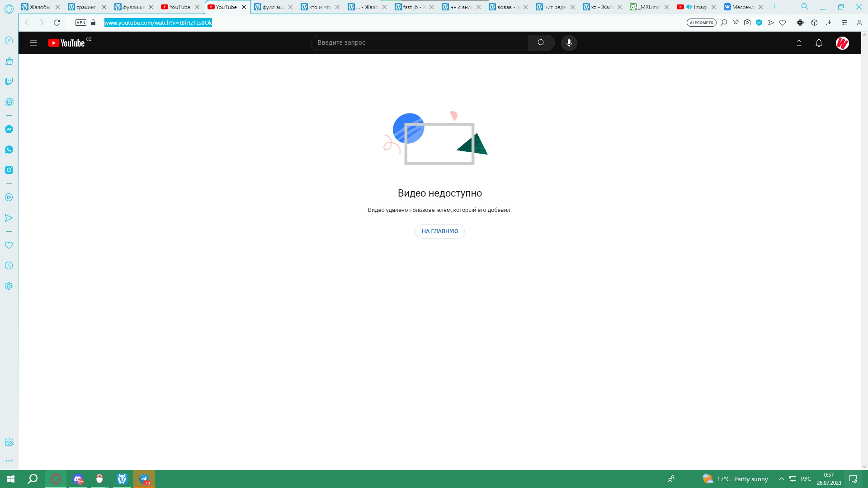Click the search magnifier button
Image resolution: width=868 pixels, height=488 pixels.
tap(541, 43)
